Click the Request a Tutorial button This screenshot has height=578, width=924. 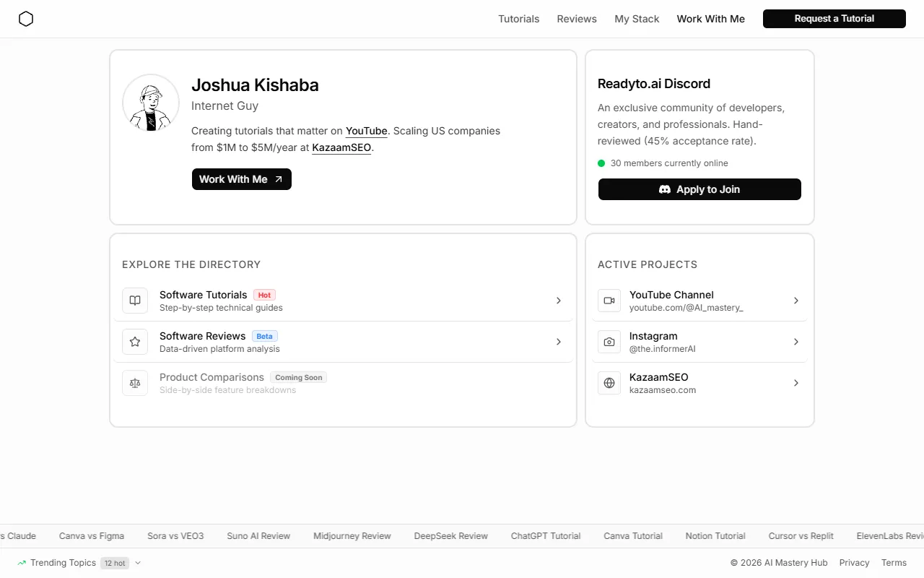834,19
